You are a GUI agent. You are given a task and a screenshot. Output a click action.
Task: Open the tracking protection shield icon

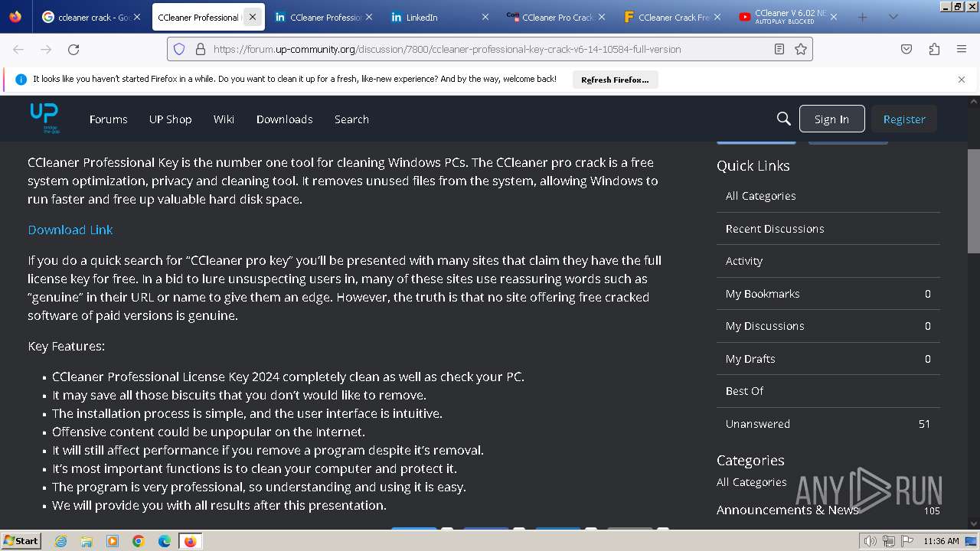tap(179, 49)
